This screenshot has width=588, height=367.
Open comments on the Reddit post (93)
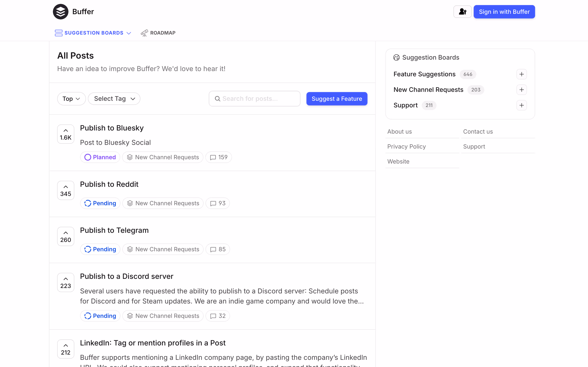(218, 203)
